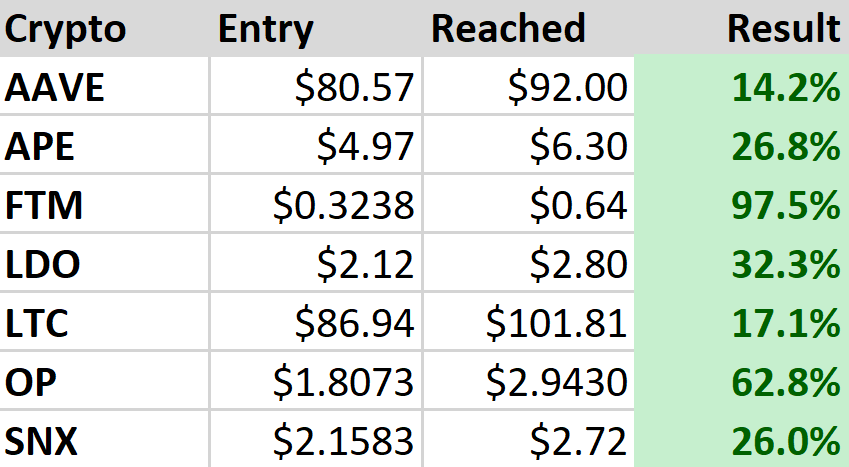Image resolution: width=849 pixels, height=467 pixels.
Task: Click AAVE entry price $80.57
Action: [355, 88]
